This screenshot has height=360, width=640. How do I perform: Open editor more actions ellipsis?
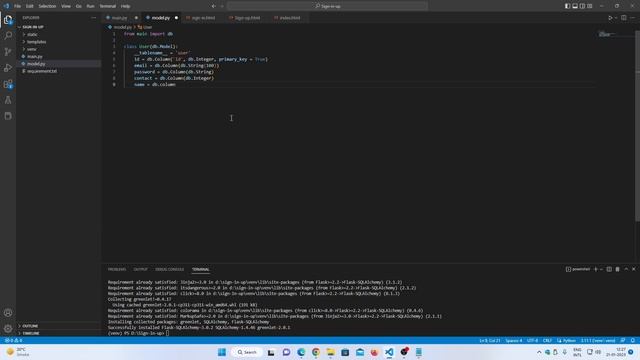633,18
